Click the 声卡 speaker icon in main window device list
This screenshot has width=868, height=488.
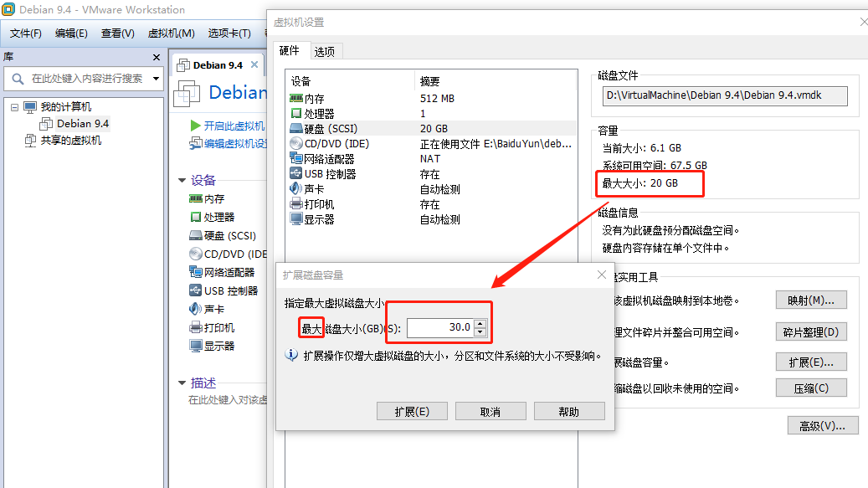[195, 309]
